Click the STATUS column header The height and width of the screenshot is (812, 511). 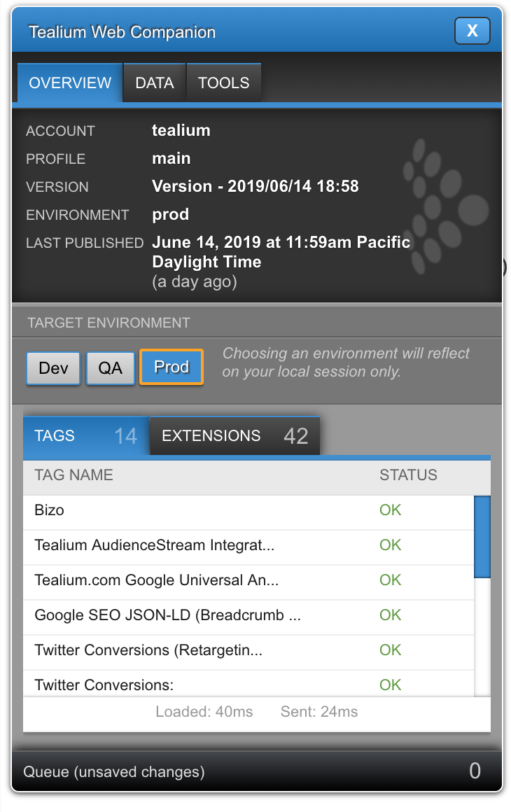[408, 475]
